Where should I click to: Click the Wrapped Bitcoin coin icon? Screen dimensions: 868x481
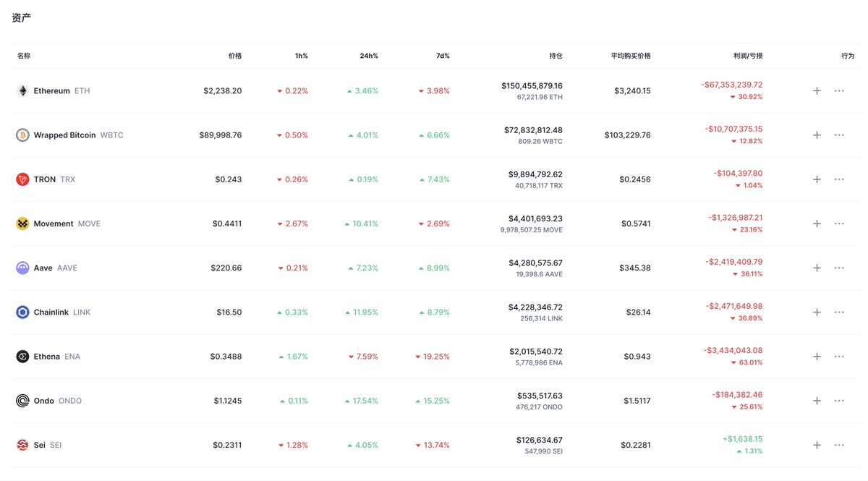(22, 135)
